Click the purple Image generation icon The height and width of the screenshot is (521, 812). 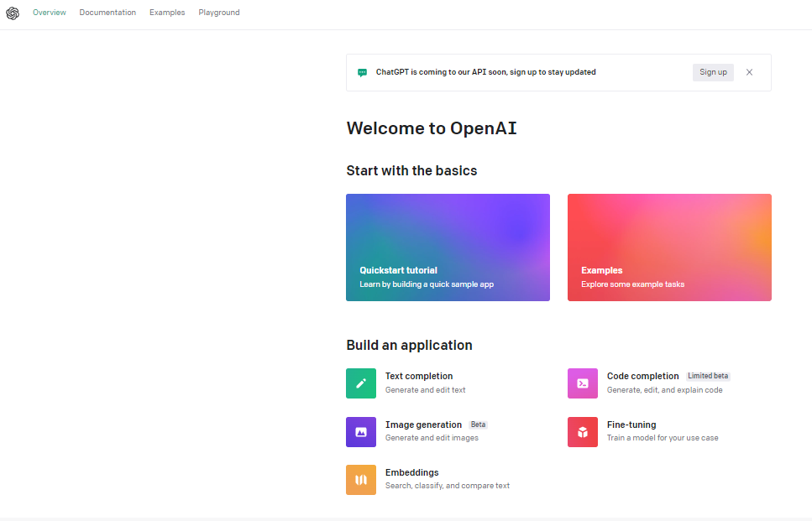(x=361, y=432)
